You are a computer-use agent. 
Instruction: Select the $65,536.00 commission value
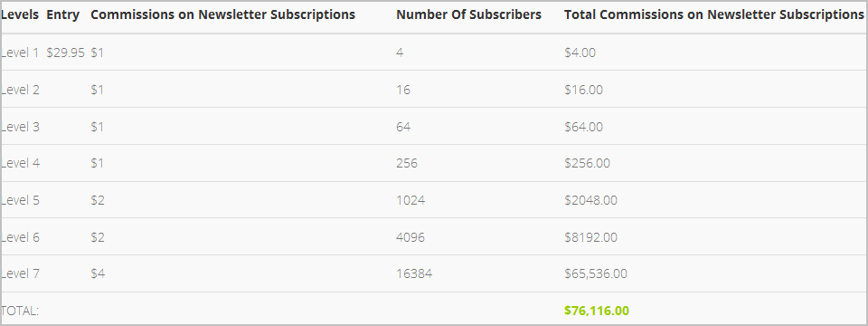pyautogui.click(x=596, y=273)
